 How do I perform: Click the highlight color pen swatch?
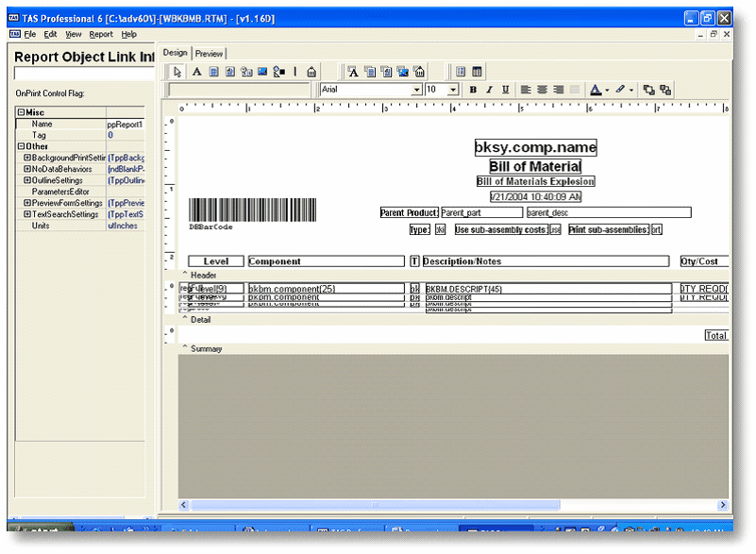pyautogui.click(x=620, y=90)
